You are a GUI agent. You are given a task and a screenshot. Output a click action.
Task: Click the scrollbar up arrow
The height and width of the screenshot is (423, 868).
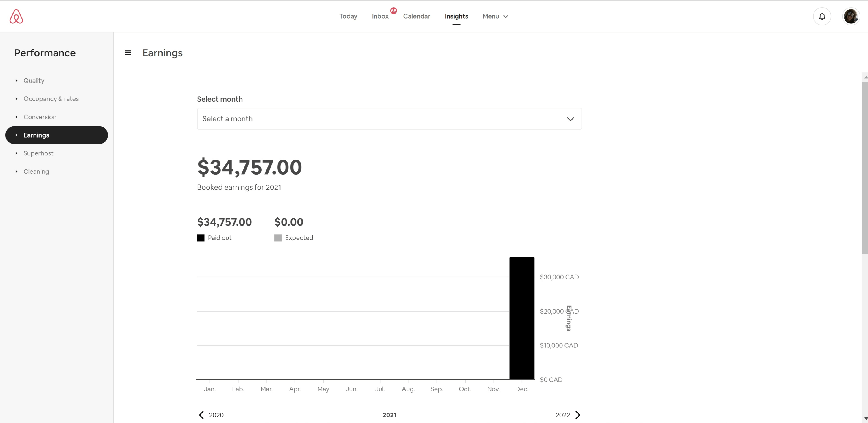pyautogui.click(x=865, y=77)
